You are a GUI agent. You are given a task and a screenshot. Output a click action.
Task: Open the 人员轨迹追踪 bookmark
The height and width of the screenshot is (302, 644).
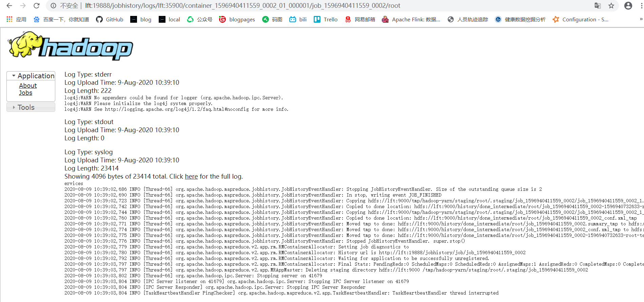(468, 19)
